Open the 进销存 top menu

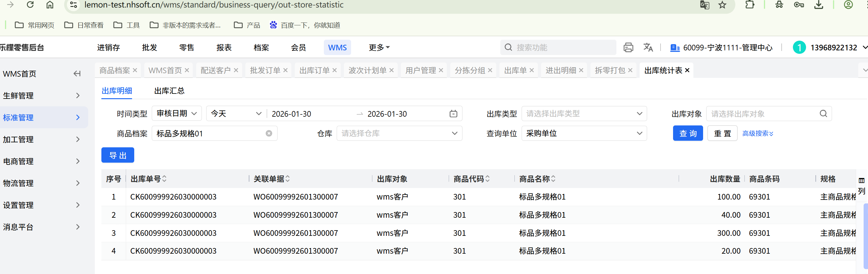tap(109, 48)
